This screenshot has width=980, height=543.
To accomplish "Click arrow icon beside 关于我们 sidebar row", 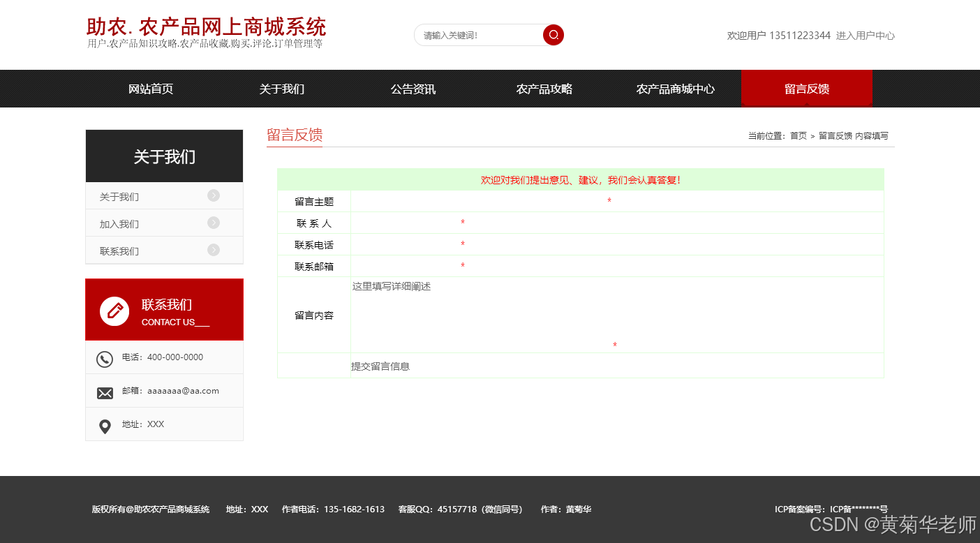I will (x=214, y=195).
